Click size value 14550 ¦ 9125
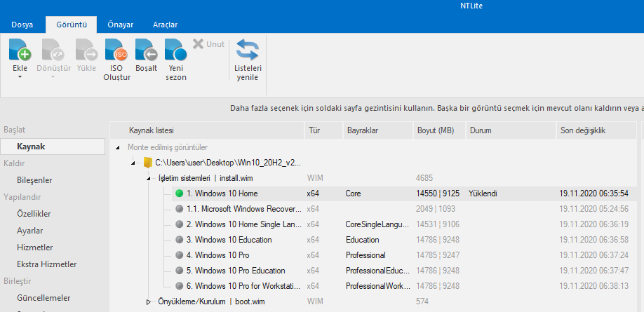Image resolution: width=644 pixels, height=312 pixels. tap(438, 194)
